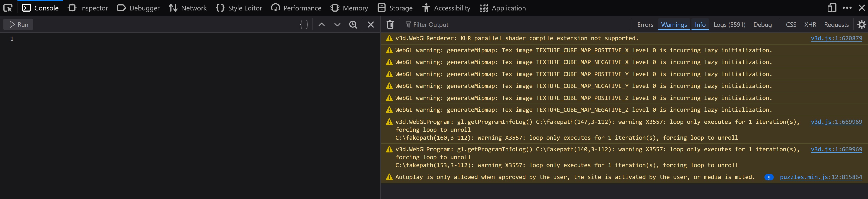Screen dimensions: 868x199
Task: Open the Inspector tab
Action: click(88, 8)
